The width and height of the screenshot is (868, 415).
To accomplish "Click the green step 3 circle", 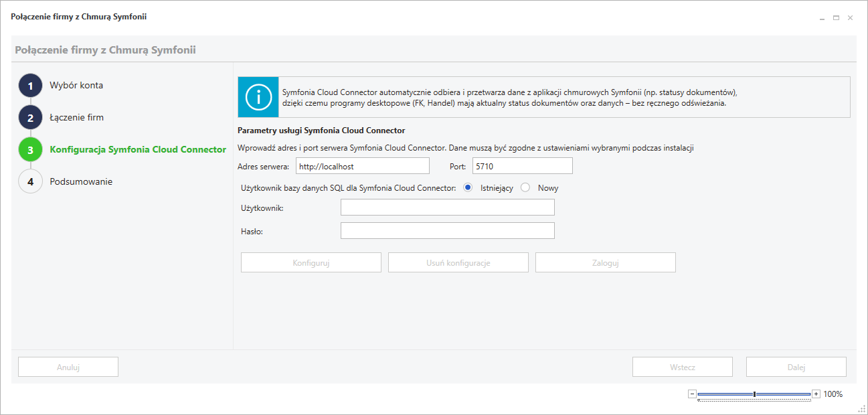I will 30,150.
